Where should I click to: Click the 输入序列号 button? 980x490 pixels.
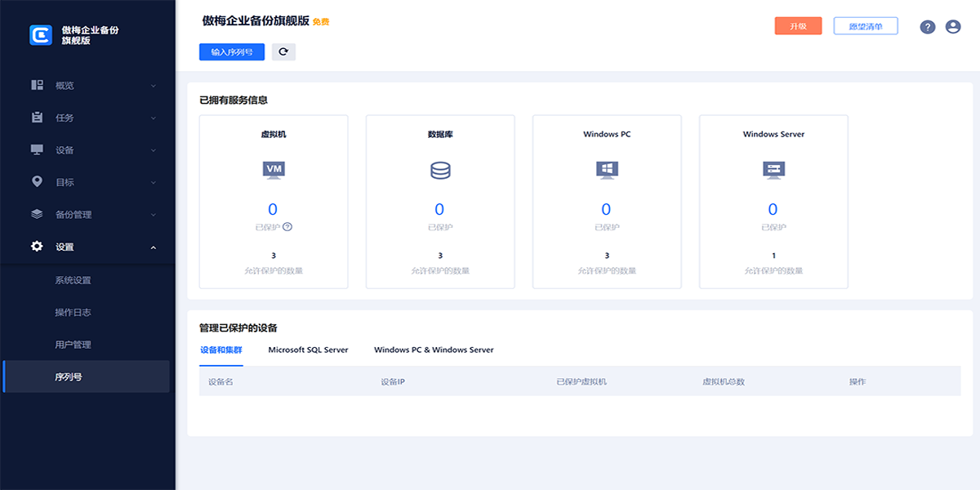click(x=232, y=51)
